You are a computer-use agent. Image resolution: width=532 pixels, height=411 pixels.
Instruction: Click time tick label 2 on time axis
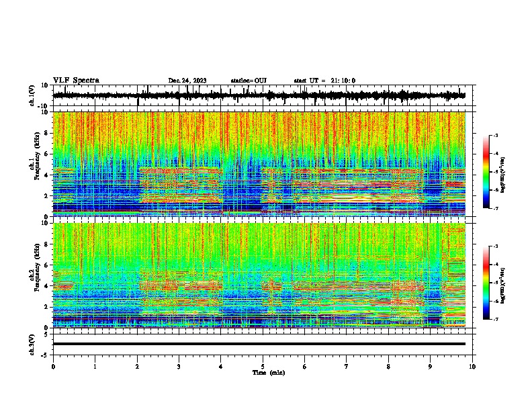[137, 367]
